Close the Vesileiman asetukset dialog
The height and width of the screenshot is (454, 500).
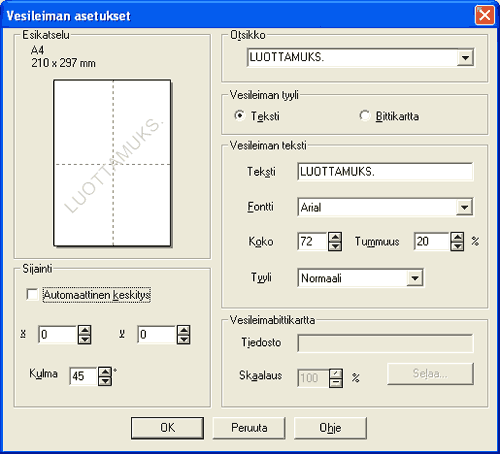(485, 15)
